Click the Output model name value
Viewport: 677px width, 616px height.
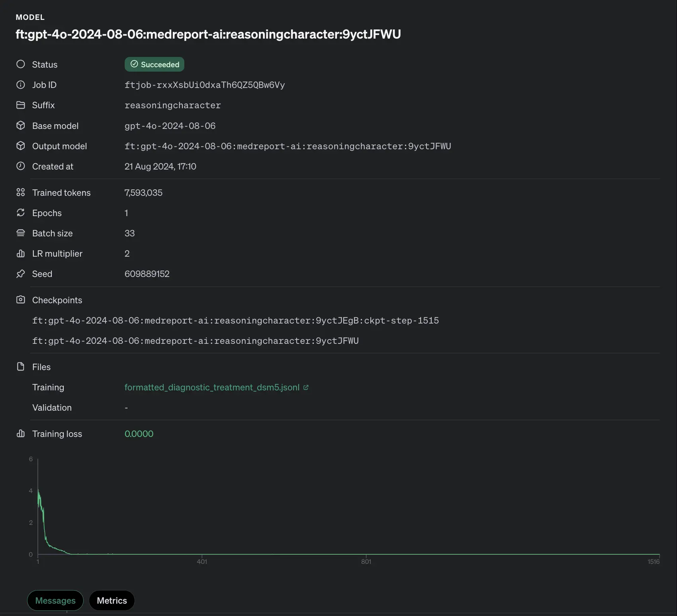click(288, 146)
